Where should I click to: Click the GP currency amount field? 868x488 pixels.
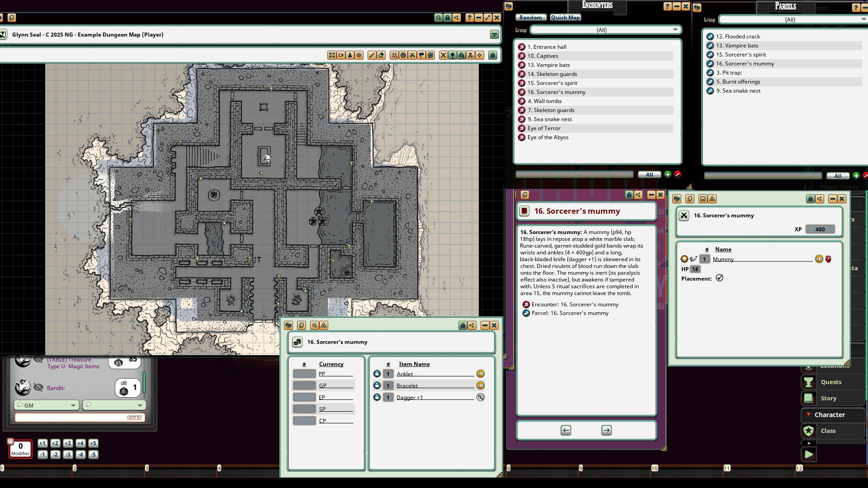[304, 385]
